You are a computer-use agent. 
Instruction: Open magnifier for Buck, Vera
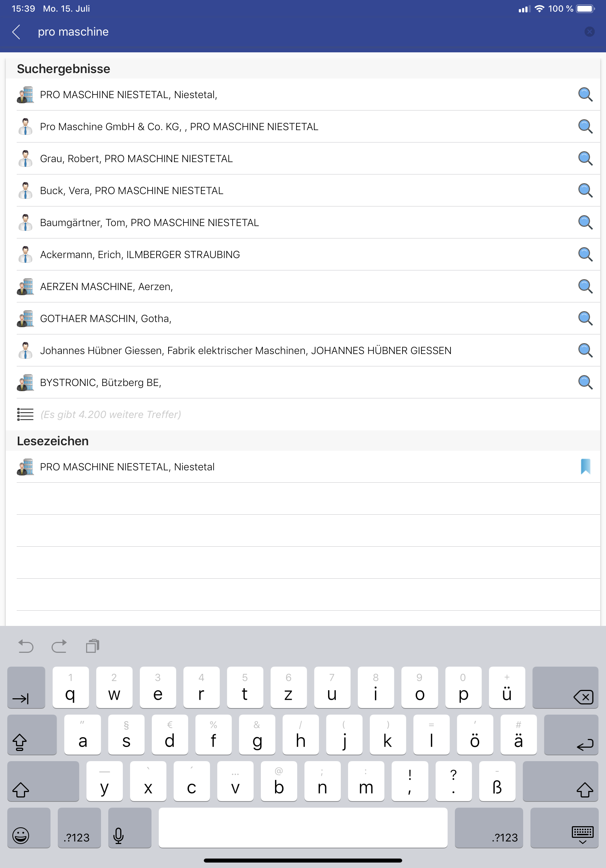pyautogui.click(x=585, y=190)
